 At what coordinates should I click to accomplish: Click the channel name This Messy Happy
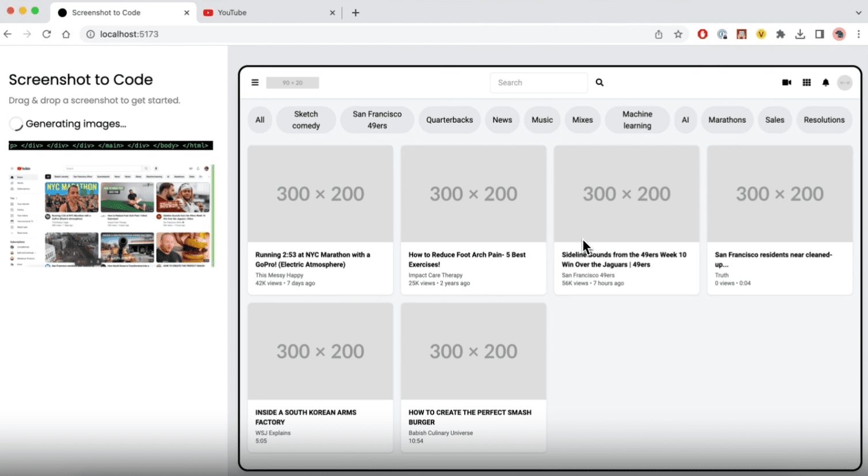pyautogui.click(x=279, y=275)
